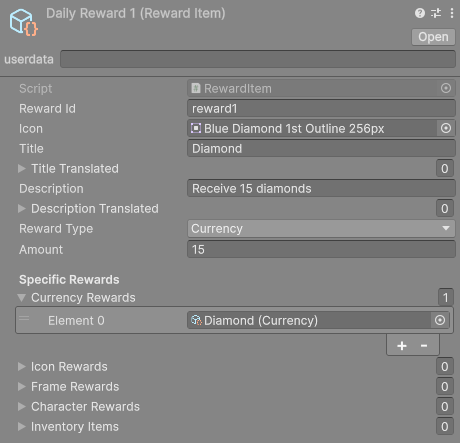Click the Open button

433,37
